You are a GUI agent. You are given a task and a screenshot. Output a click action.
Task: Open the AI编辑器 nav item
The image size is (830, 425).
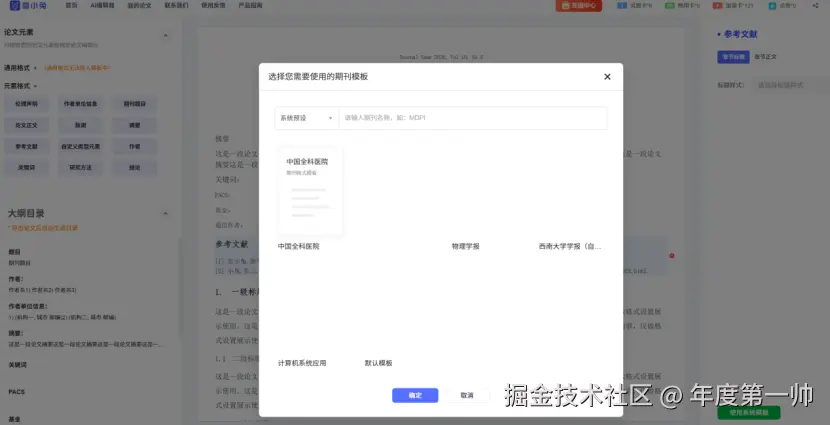(102, 5)
